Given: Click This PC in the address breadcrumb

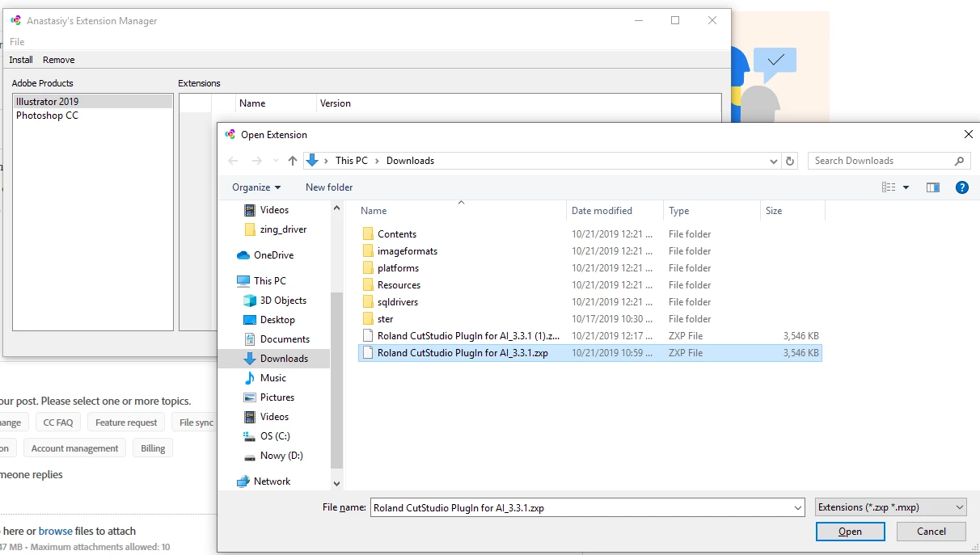Looking at the screenshot, I should coord(352,161).
